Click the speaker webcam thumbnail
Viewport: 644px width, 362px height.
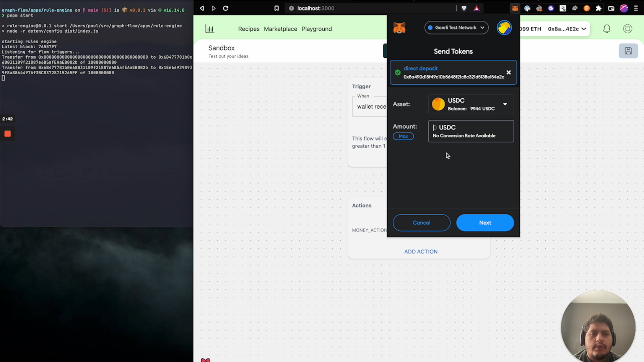coord(598,327)
